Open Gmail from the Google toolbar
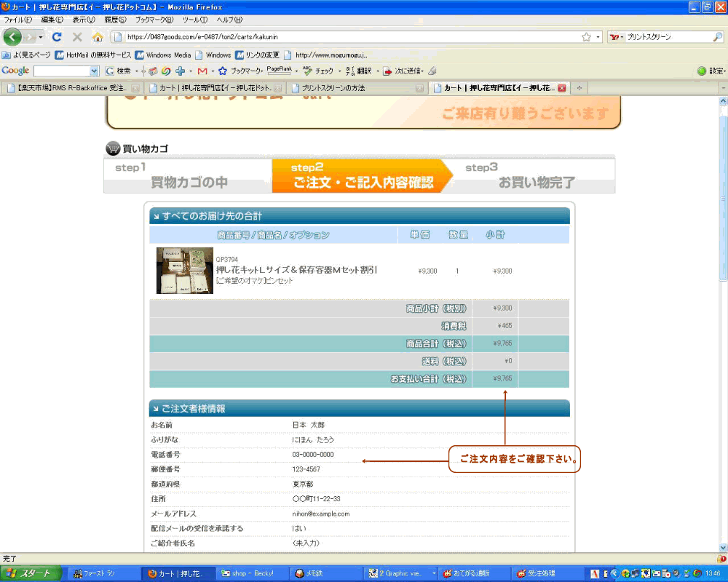The image size is (728, 582). pos(202,71)
